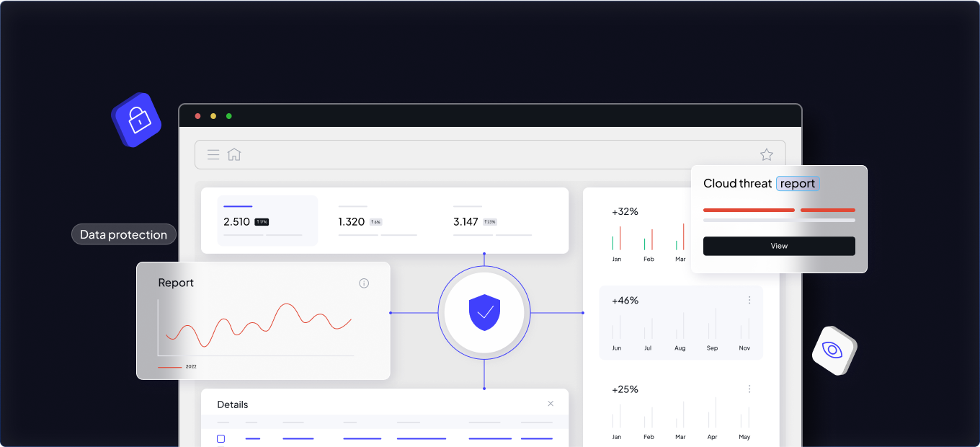Close the Details panel
The image size is (980, 447).
[551, 404]
